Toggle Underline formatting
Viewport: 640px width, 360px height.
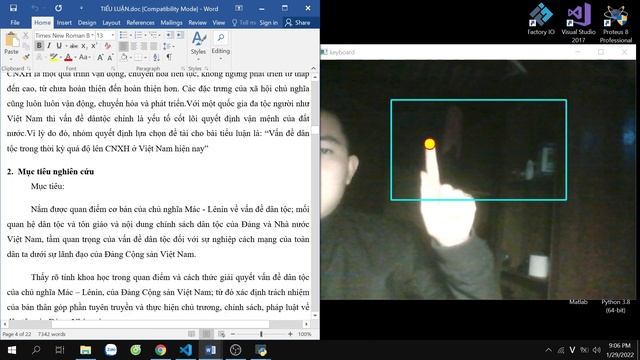click(60, 46)
